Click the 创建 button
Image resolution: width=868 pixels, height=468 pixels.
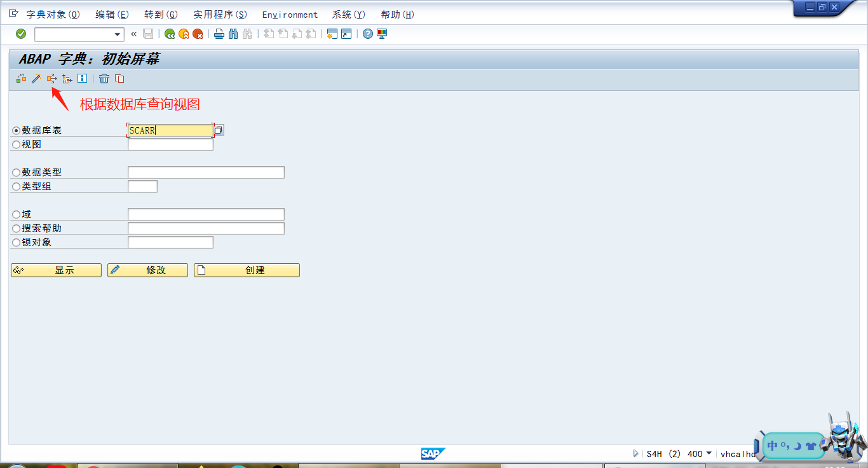click(x=247, y=270)
